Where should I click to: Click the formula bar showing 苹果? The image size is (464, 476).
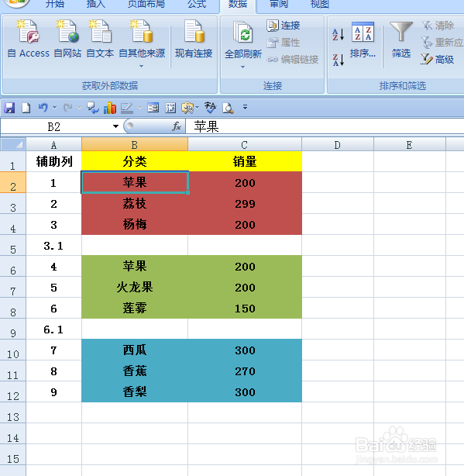(x=325, y=126)
